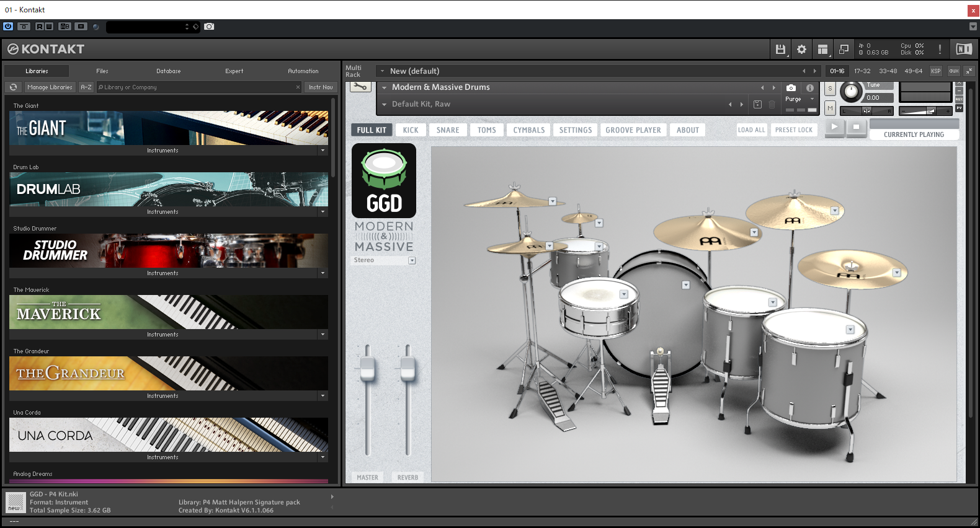Screen dimensions: 980x528
Task: Switch to the Files tab
Action: click(x=102, y=71)
